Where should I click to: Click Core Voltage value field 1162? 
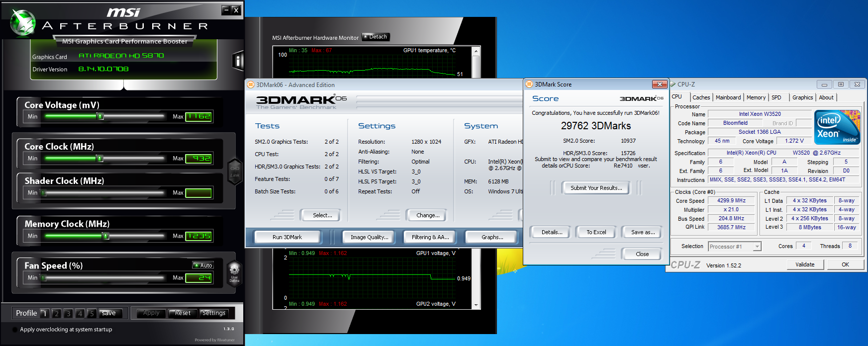[198, 116]
